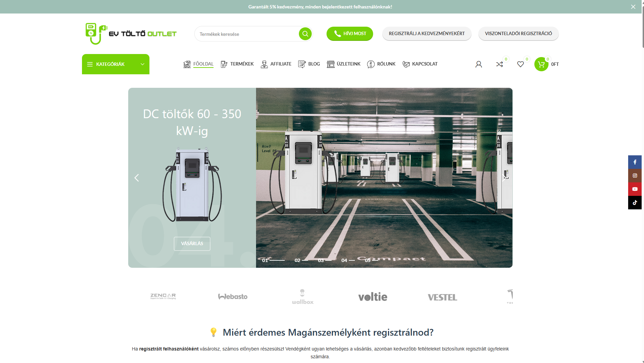The height and width of the screenshot is (363, 644).
Task: Open the Facebook icon on the side
Action: (x=635, y=162)
